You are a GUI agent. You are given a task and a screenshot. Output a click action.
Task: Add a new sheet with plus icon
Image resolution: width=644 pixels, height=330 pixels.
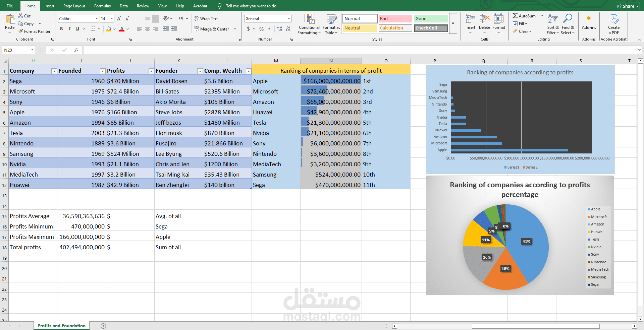(x=103, y=326)
